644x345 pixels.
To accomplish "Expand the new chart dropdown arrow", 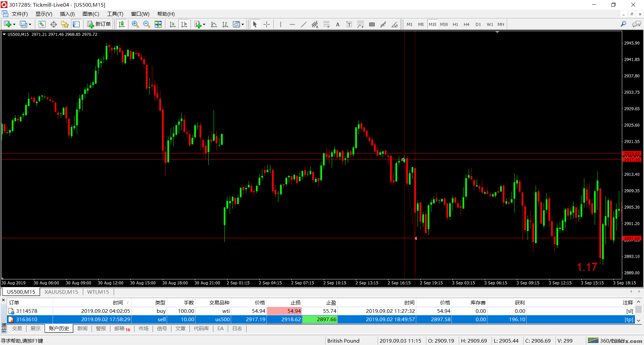I will click(14, 24).
